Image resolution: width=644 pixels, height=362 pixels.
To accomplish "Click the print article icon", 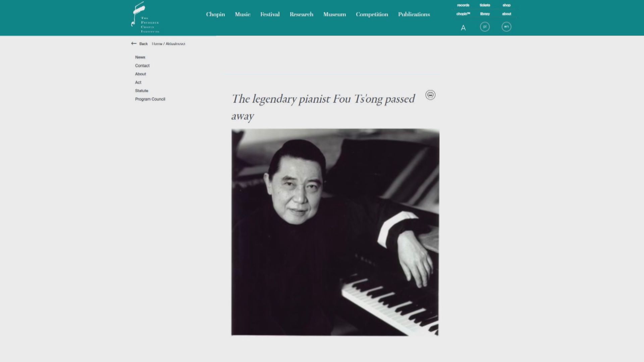I will [430, 95].
